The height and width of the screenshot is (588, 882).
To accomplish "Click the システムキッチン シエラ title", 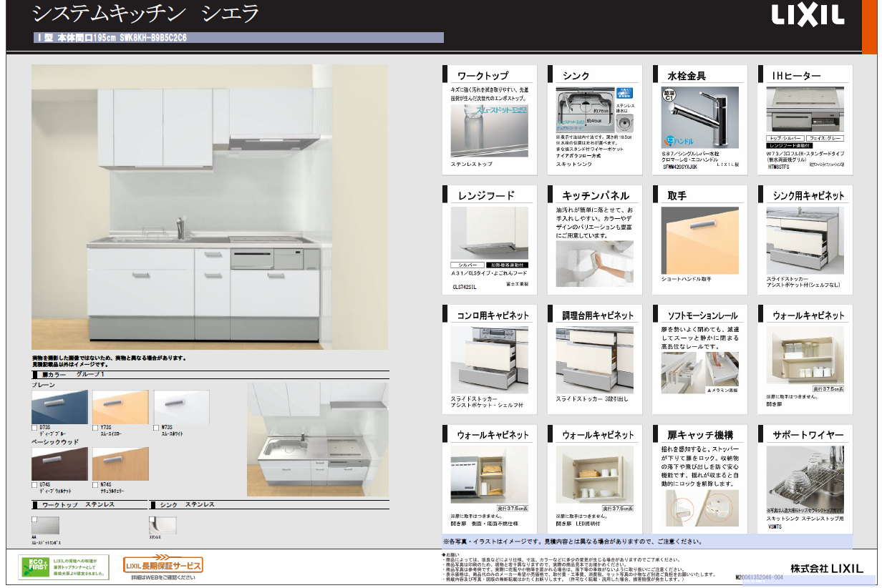I will point(146,14).
